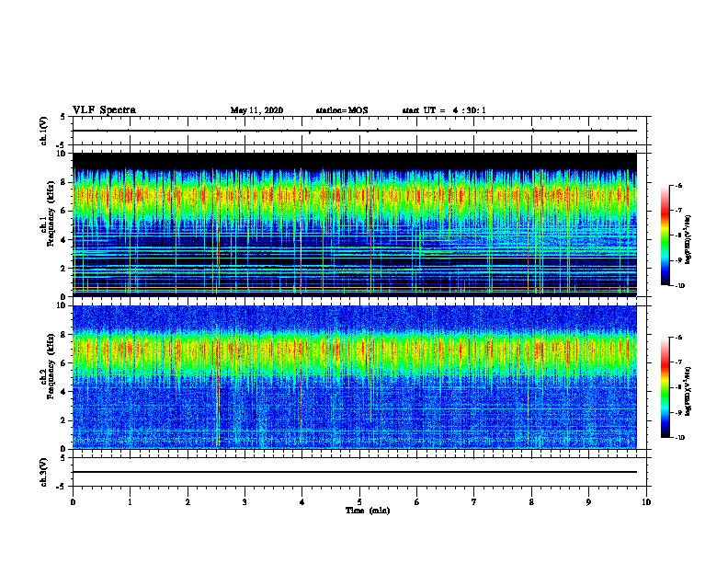Click the ch.1 spectrogram color scale bar

click(x=665, y=236)
